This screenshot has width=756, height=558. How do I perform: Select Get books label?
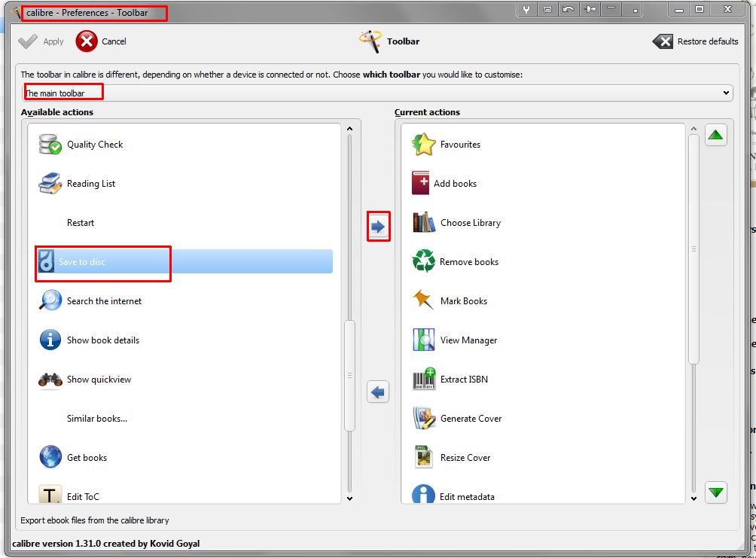point(87,458)
